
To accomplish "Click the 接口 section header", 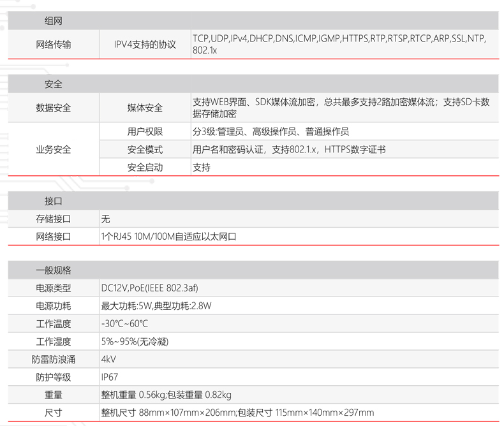I will [54, 201].
